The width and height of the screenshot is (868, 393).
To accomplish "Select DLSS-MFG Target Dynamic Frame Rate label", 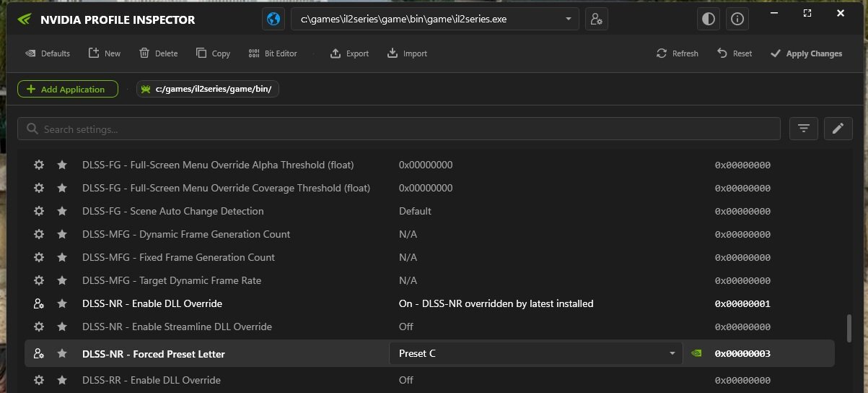I will click(x=172, y=280).
